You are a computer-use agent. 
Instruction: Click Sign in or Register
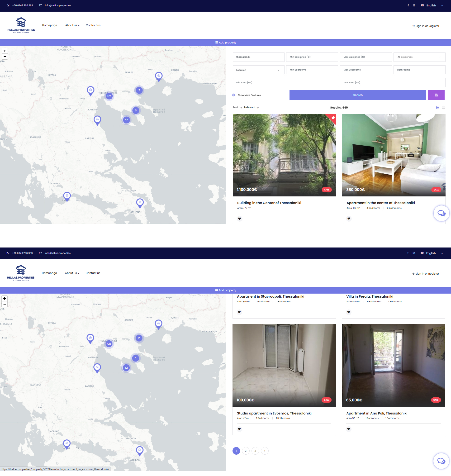point(426,26)
